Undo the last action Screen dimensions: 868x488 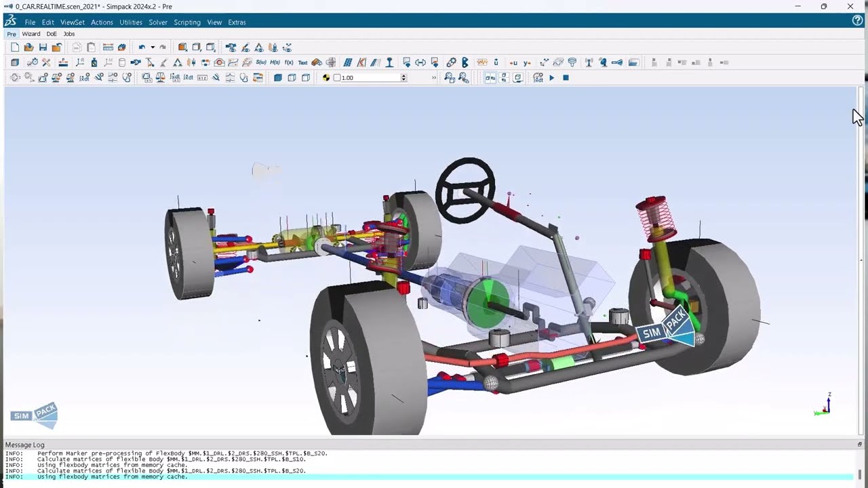click(142, 47)
